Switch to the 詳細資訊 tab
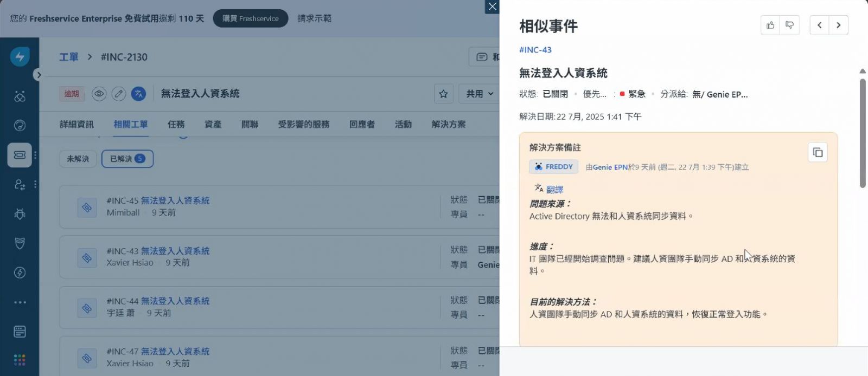The height and width of the screenshot is (376, 868). (76, 125)
